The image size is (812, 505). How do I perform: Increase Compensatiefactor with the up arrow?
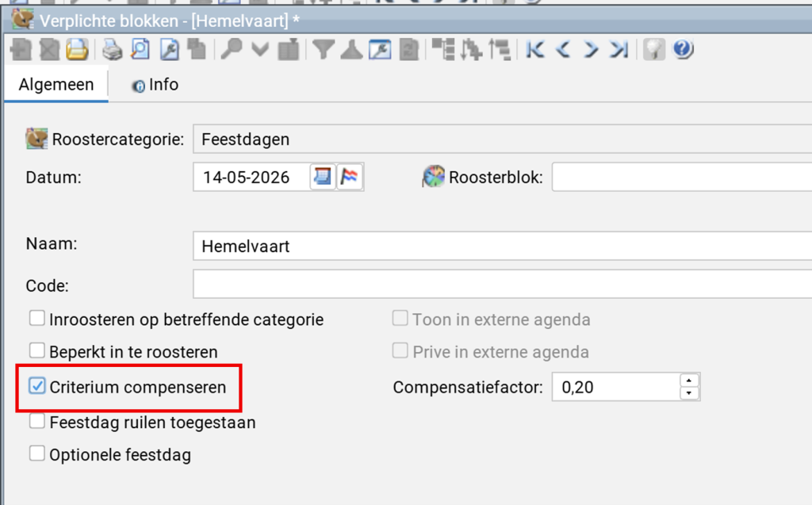[689, 381]
